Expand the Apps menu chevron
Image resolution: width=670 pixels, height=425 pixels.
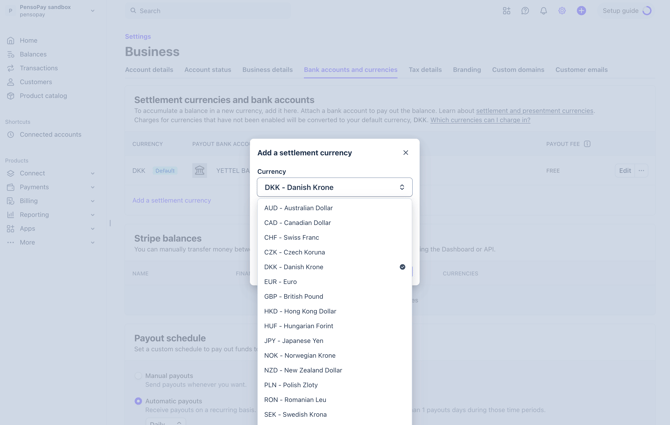tap(92, 229)
